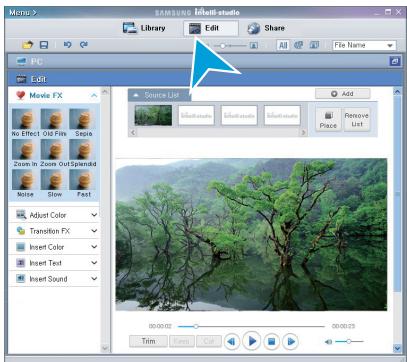Adjust the volume slider
407x362 pixels.
click(349, 341)
